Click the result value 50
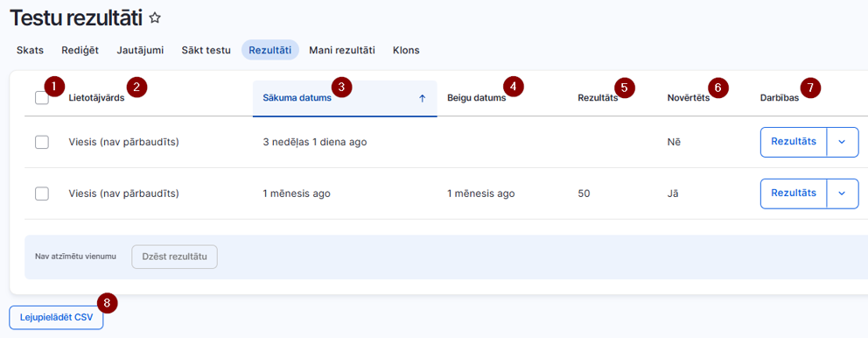The image size is (868, 338). pyautogui.click(x=584, y=194)
